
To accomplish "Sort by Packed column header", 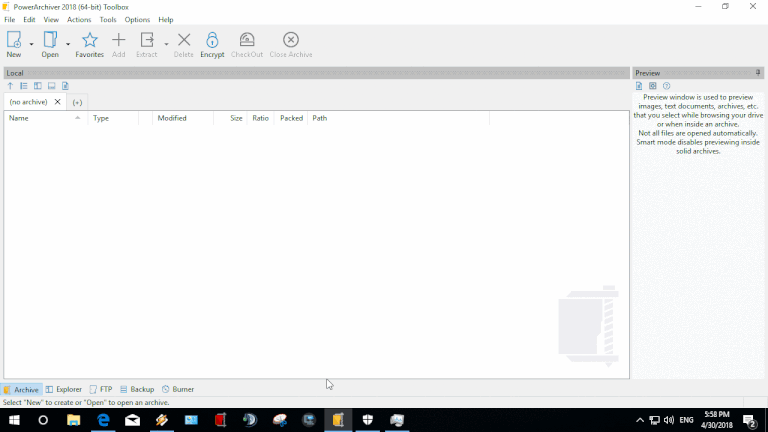I will point(291,118).
